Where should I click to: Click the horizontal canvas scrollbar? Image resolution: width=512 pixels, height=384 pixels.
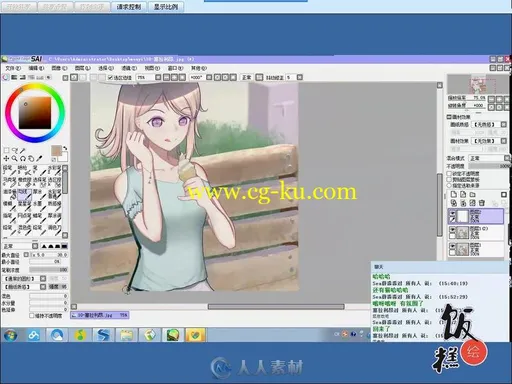coord(276,306)
